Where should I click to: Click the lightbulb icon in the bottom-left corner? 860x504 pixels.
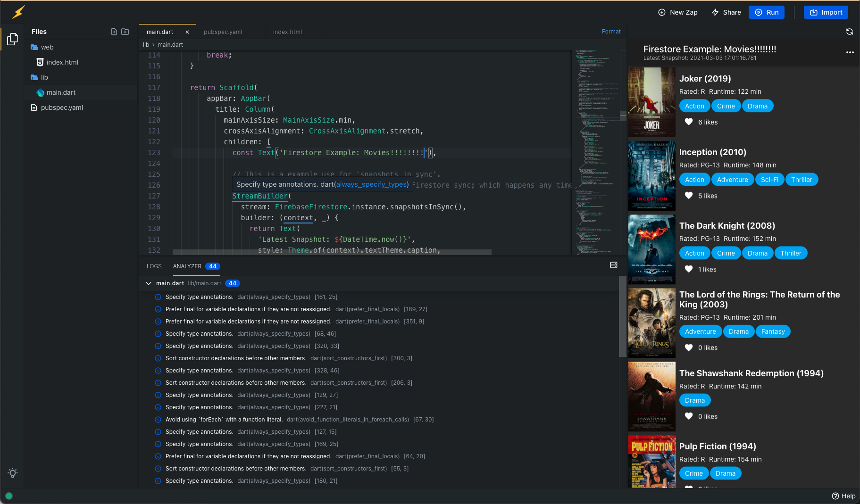(13, 473)
